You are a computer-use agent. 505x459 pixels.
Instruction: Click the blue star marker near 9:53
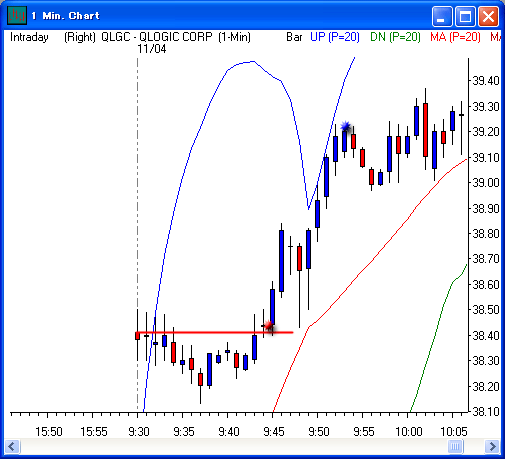click(346, 126)
